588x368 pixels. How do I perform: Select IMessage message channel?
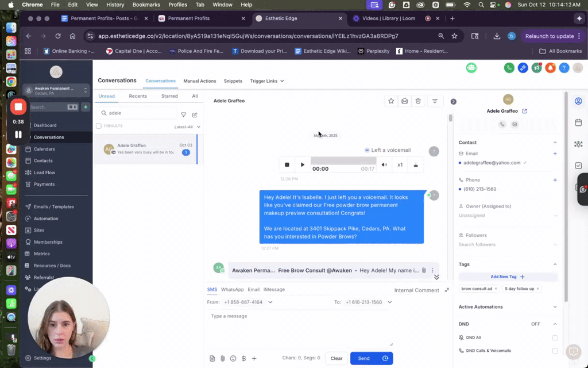[274, 290]
